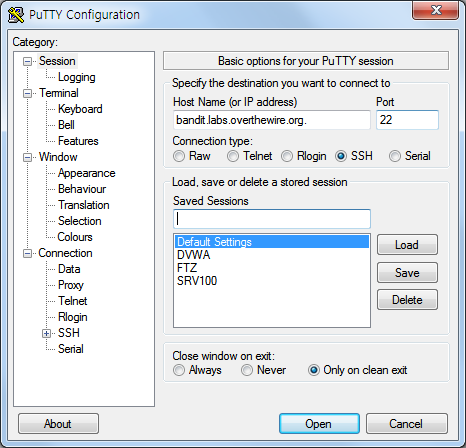The image size is (466, 448).
Task: Select the DVWA saved session
Action: coord(272,255)
